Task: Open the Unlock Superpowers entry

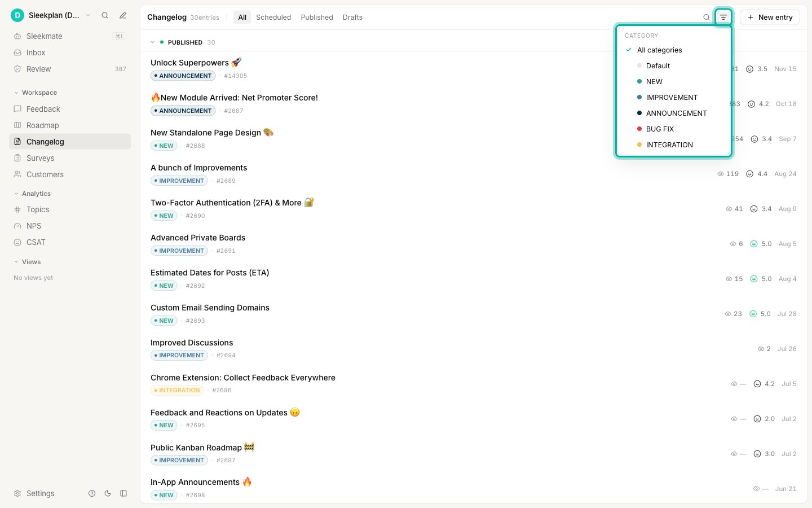Action: 196,63
